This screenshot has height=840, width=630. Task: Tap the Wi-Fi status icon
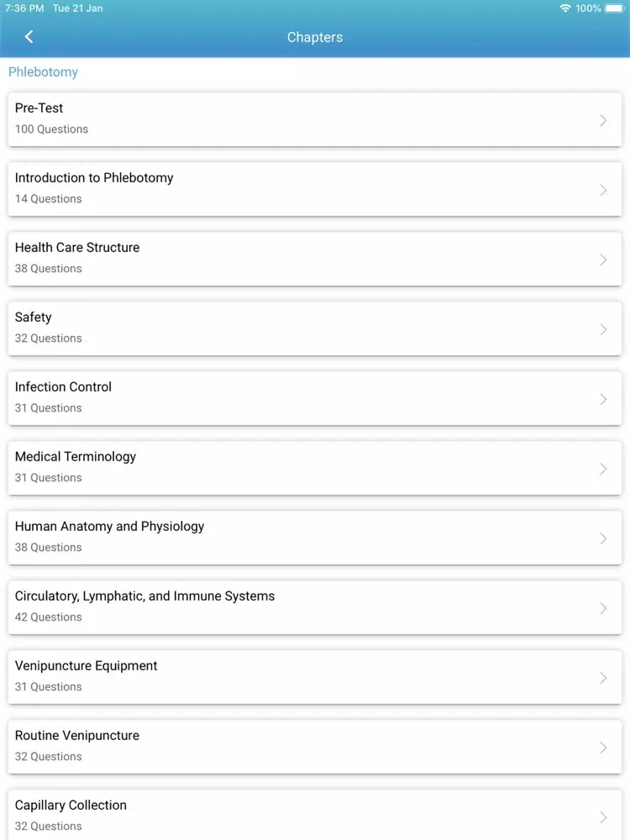[564, 8]
